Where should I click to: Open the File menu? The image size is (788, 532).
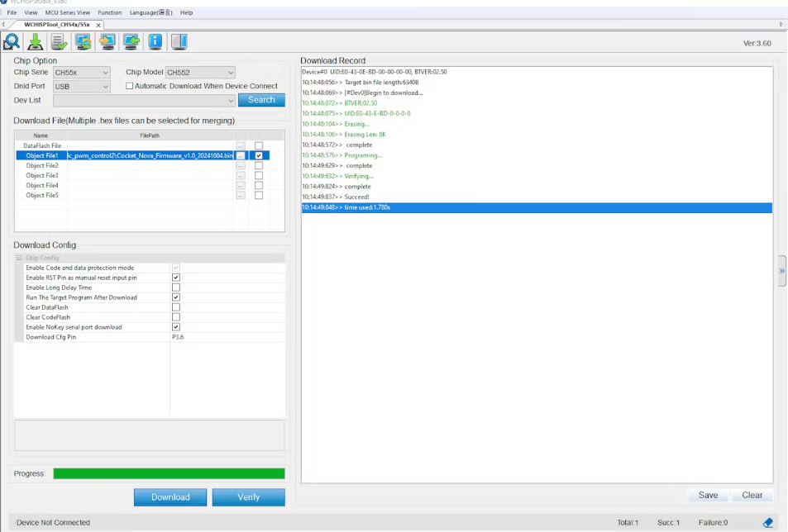click(x=12, y=12)
